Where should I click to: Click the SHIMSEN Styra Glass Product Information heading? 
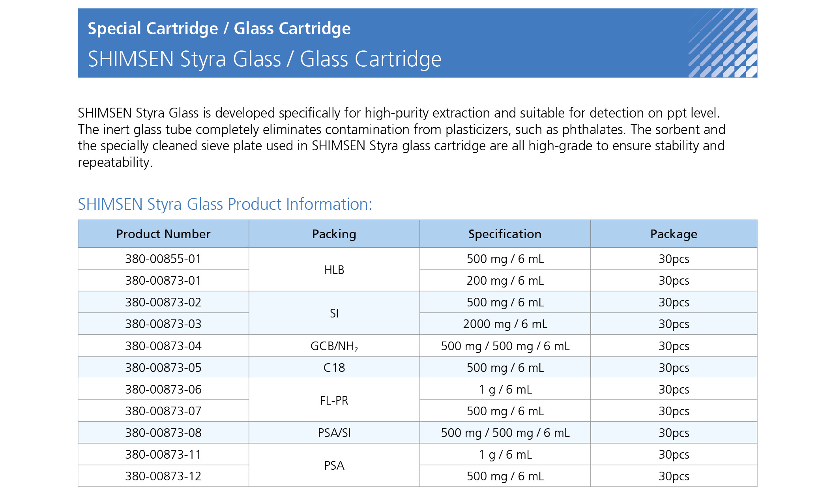tap(225, 204)
